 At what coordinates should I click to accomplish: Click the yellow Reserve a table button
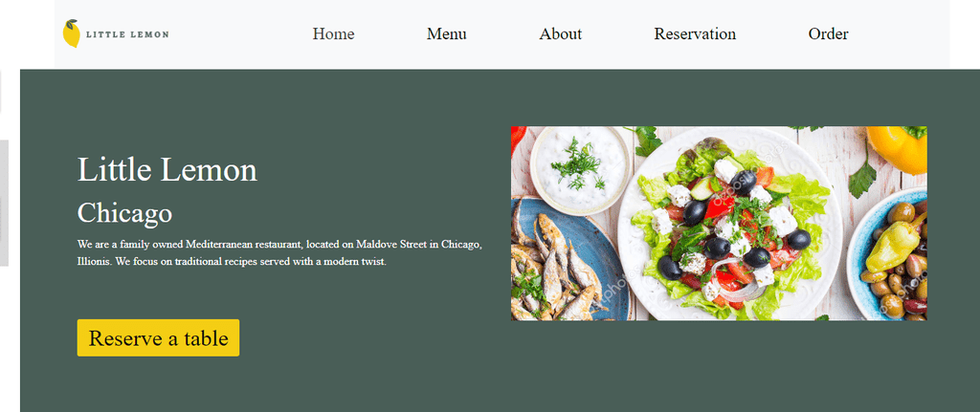(158, 337)
